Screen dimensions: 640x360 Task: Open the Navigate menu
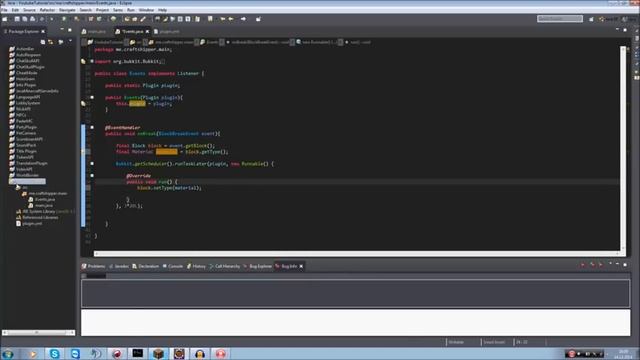pos(67,10)
